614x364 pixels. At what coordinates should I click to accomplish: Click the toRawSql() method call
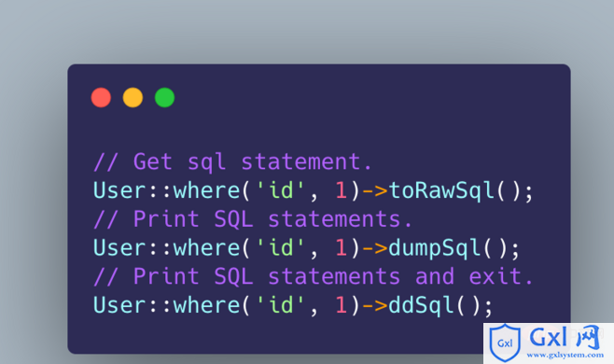461,190
